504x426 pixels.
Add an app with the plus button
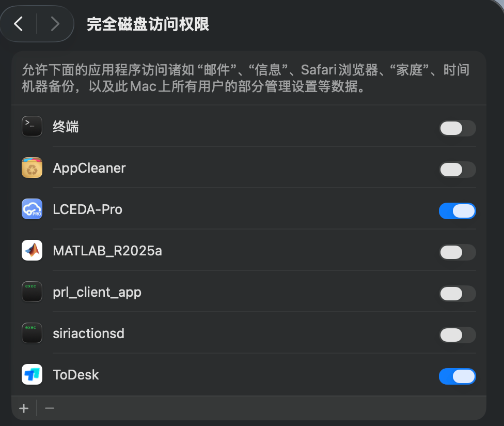(24, 408)
